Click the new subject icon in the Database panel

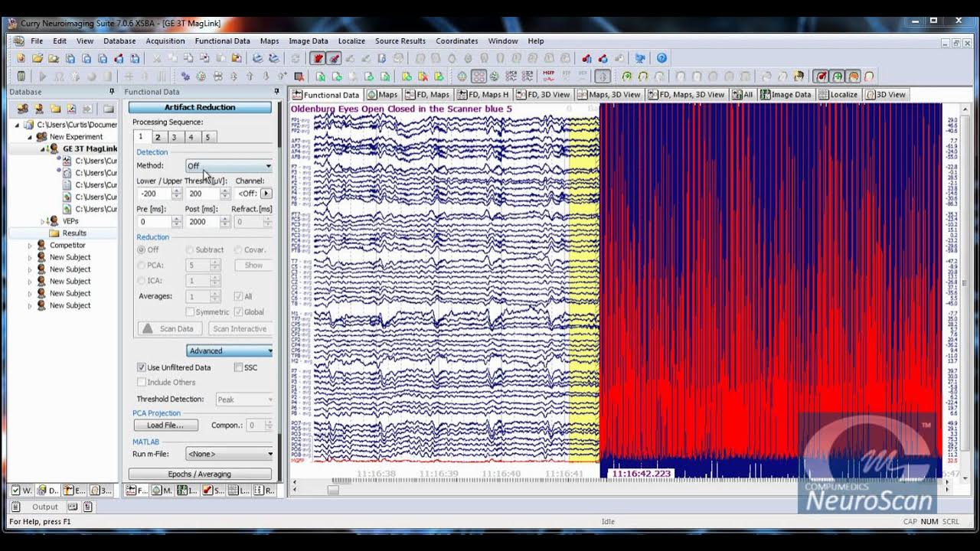click(x=39, y=109)
